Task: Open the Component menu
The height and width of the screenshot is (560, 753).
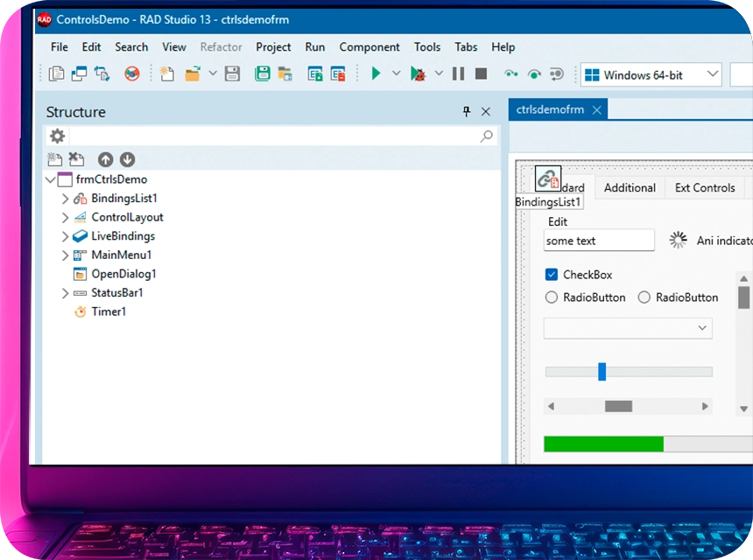Action: 369,47
